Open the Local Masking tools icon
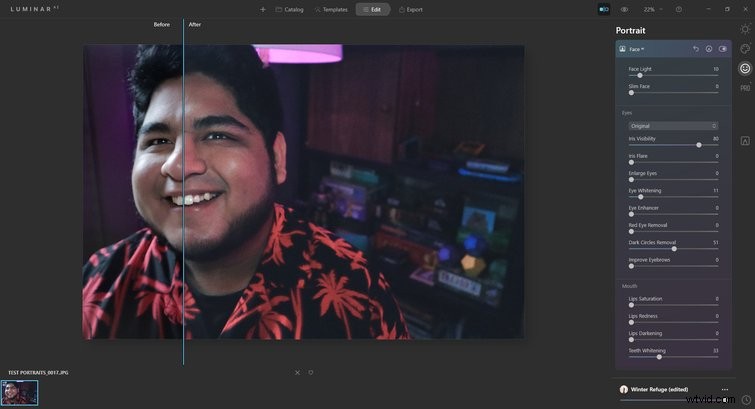 pyautogui.click(x=745, y=141)
